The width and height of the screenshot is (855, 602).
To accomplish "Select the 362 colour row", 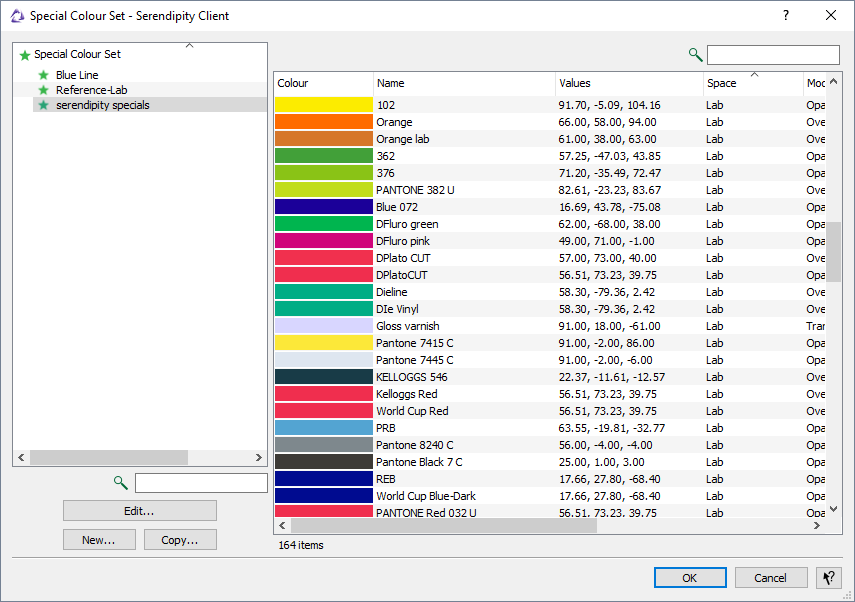I will (550, 156).
